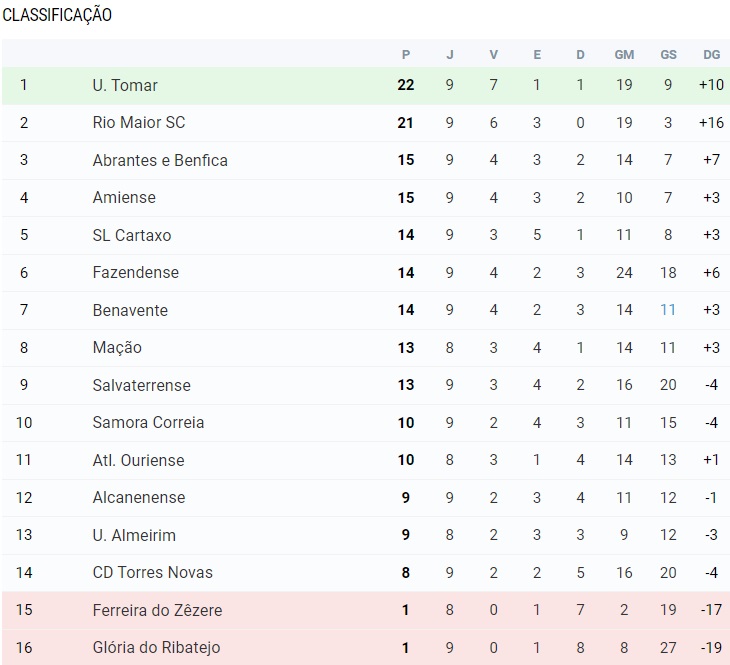The image size is (730, 665).
Task: Open Ferreira do Zêzere team page
Action: coord(157,610)
